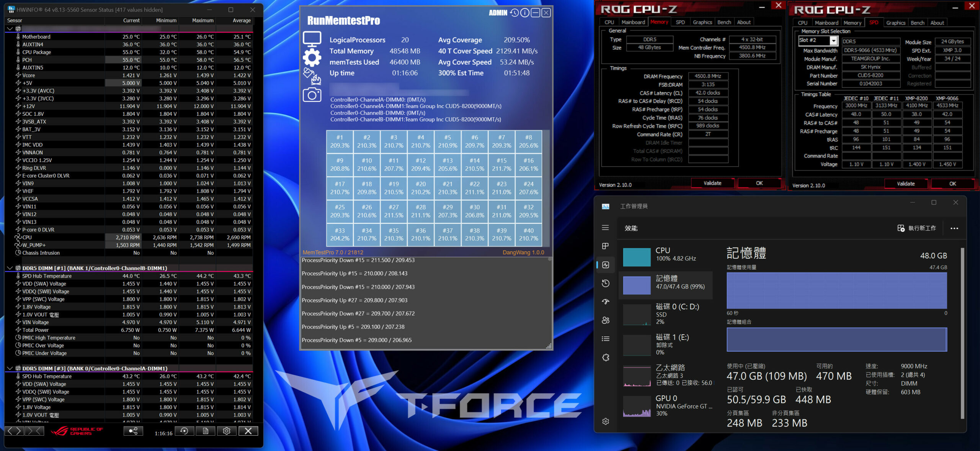Screen dimensions: 980x451
Task: Click the RunMemtestPro info circle icon
Action: 525,13
